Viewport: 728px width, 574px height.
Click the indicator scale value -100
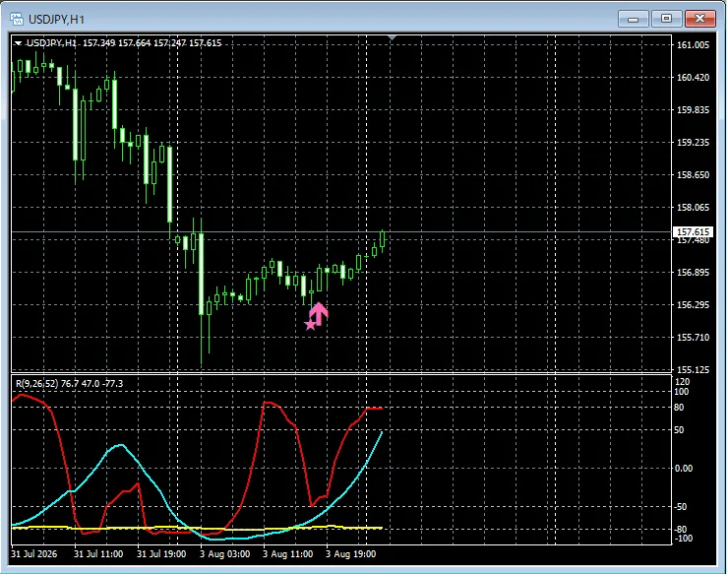[x=684, y=539]
